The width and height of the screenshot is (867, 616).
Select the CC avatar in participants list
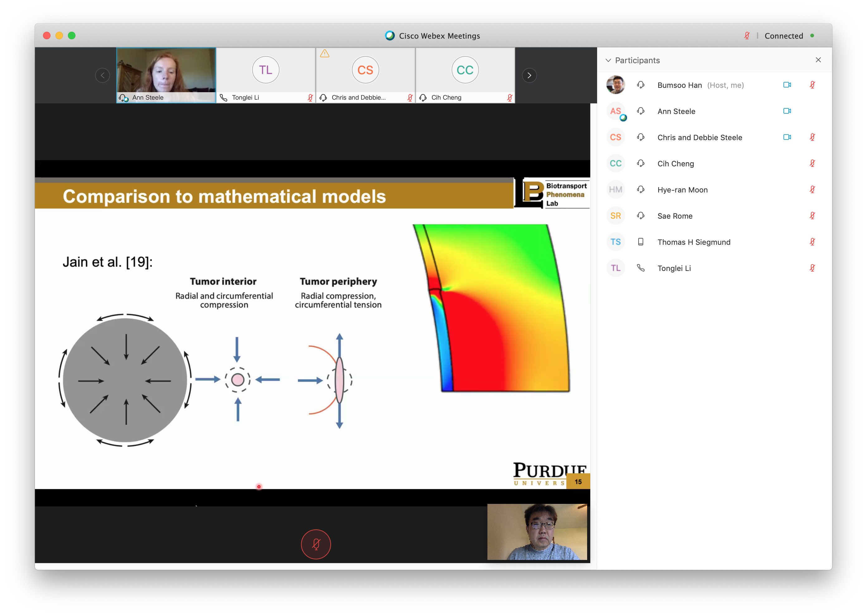[x=615, y=163]
